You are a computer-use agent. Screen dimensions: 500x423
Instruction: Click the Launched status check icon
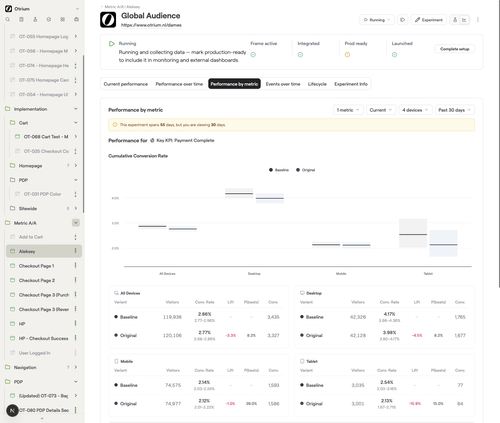[394, 55]
